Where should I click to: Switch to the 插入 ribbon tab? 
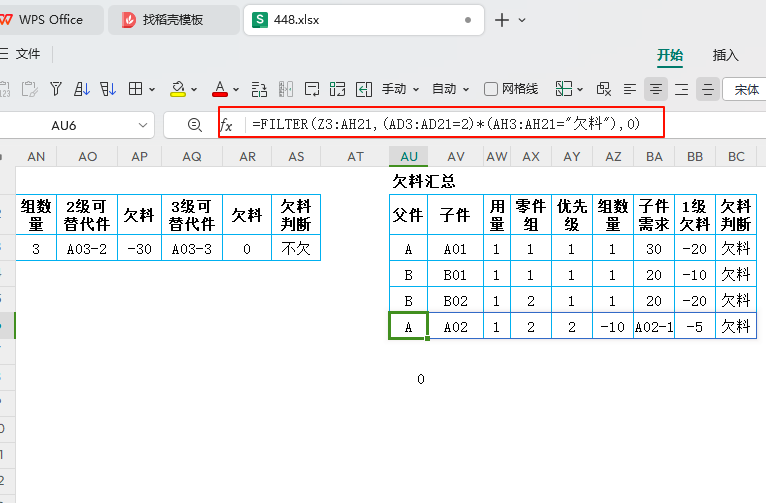click(x=725, y=55)
